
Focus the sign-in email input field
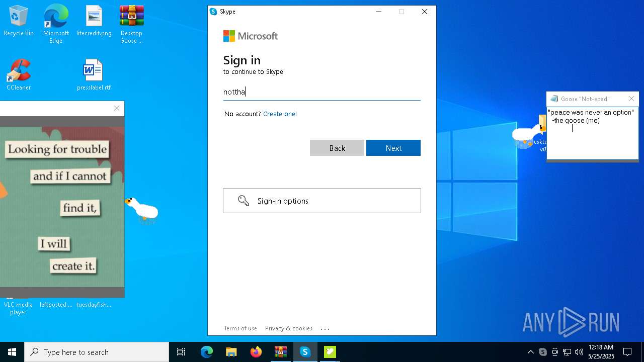322,92
